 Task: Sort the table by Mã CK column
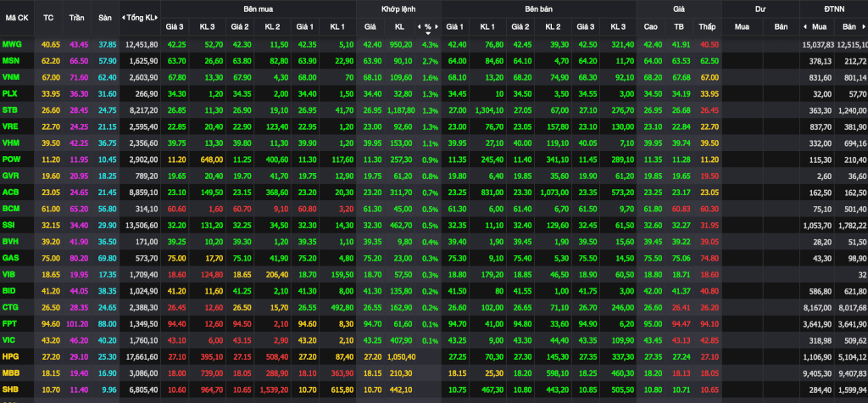(x=17, y=18)
